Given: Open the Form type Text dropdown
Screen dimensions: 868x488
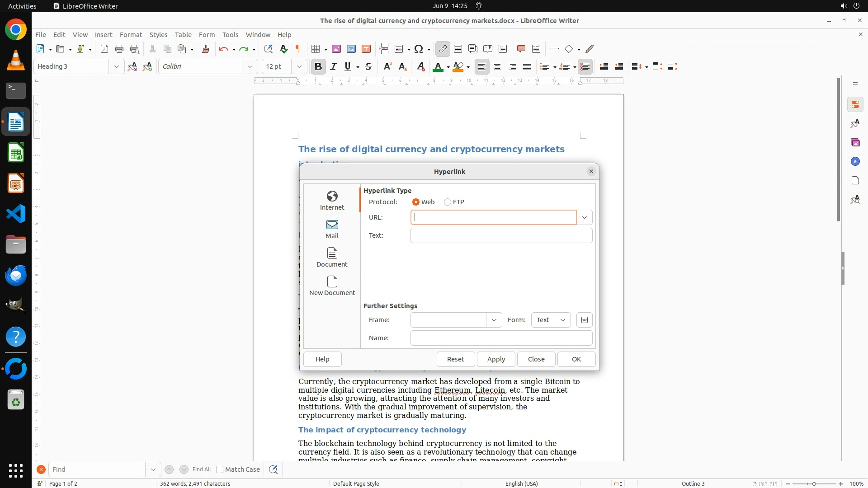Looking at the screenshot, I should 551,320.
